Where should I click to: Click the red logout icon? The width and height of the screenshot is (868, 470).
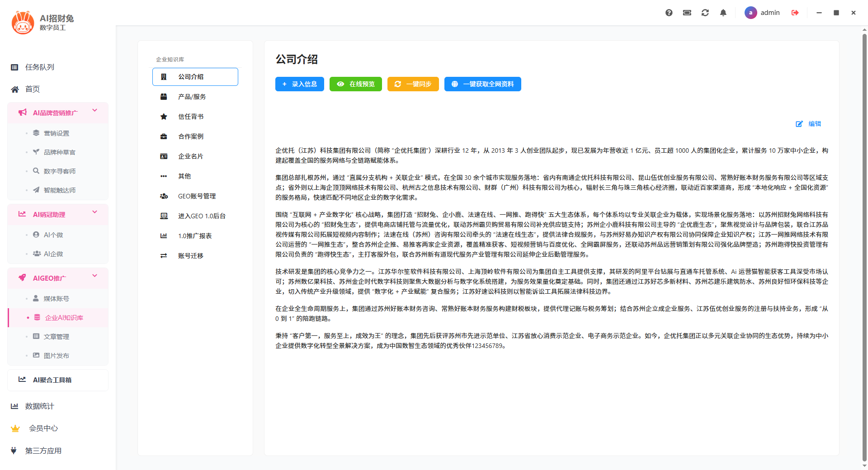(x=795, y=13)
